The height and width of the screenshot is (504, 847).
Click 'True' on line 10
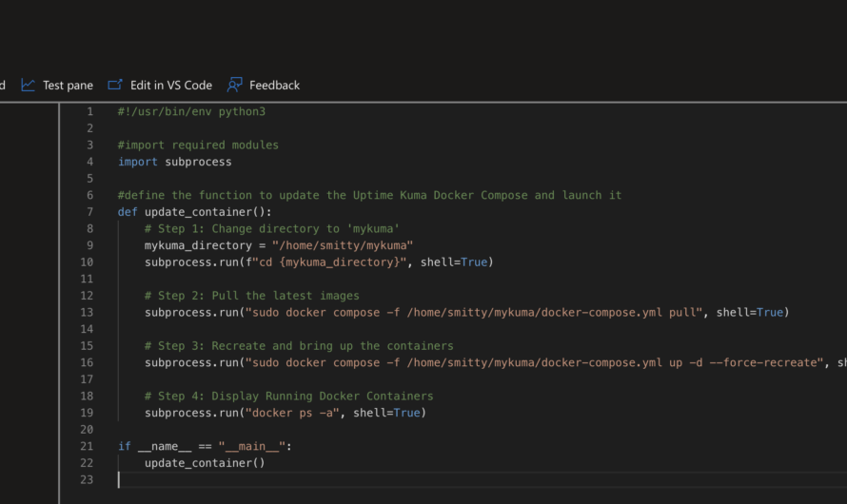tap(474, 262)
